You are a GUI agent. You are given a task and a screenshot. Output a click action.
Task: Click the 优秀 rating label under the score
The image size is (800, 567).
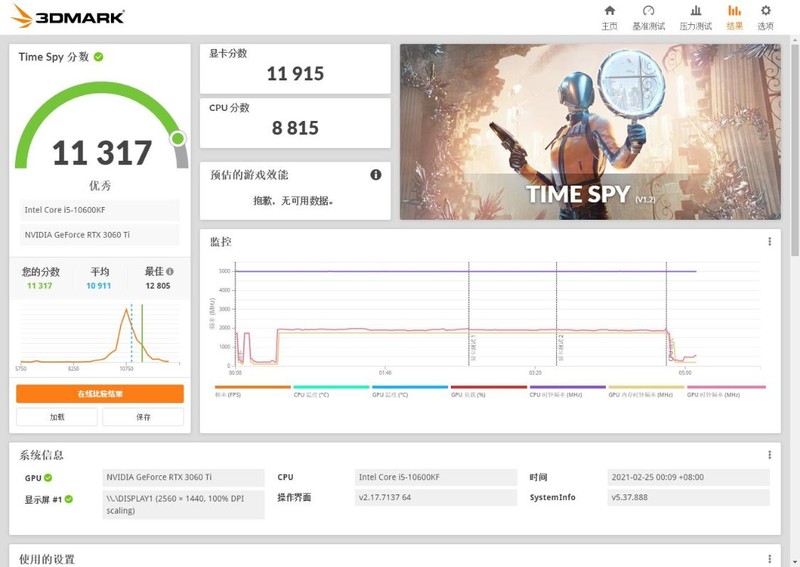(100, 185)
